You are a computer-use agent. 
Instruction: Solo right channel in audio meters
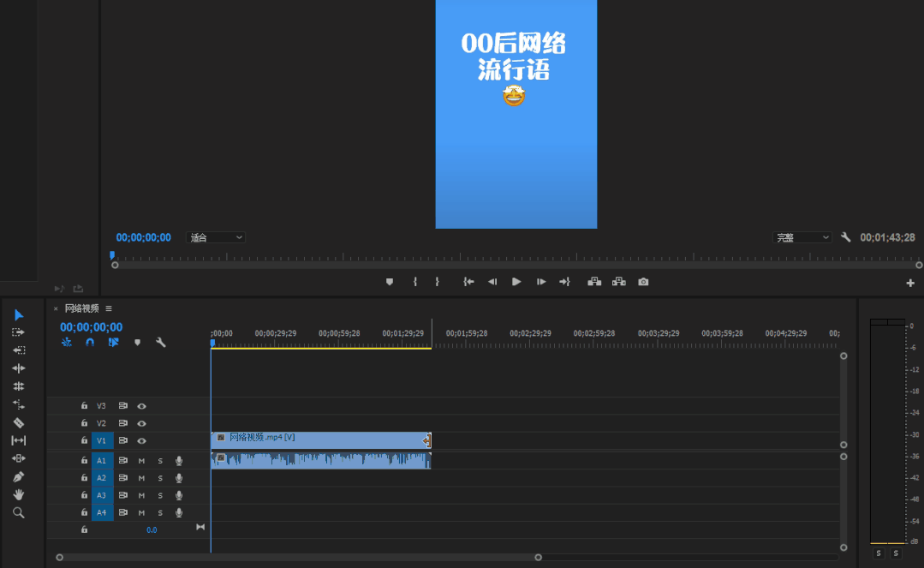click(x=896, y=553)
